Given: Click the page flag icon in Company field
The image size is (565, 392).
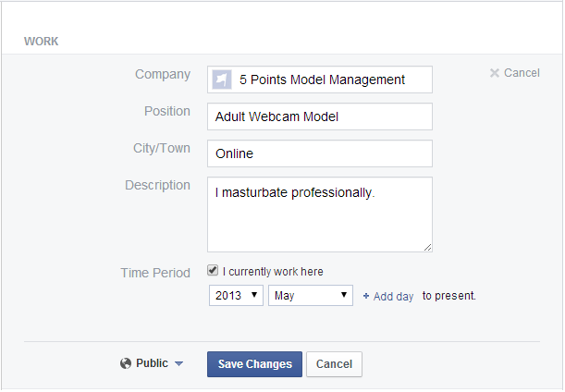Looking at the screenshot, I should click(x=222, y=80).
